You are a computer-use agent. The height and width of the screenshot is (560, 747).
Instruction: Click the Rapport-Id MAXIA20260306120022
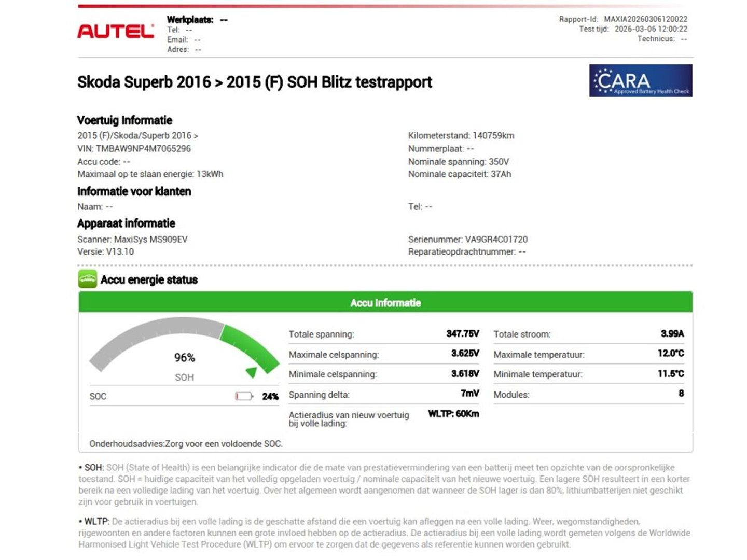coord(645,19)
